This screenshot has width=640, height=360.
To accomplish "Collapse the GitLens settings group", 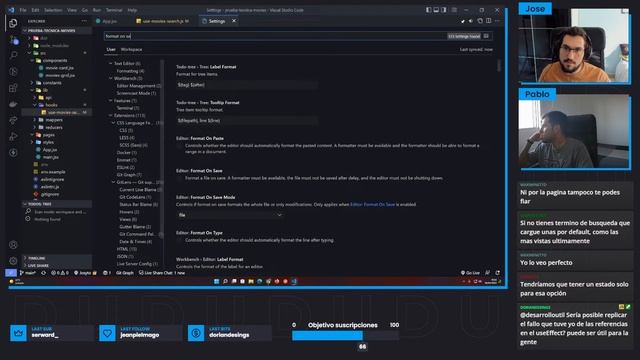I will 113,182.
